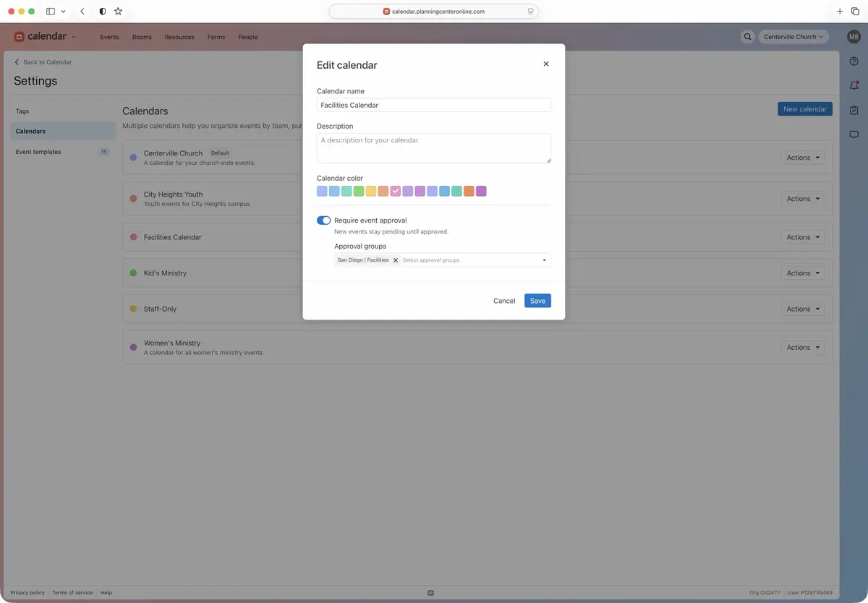Go back with browser back arrow

coord(82,12)
